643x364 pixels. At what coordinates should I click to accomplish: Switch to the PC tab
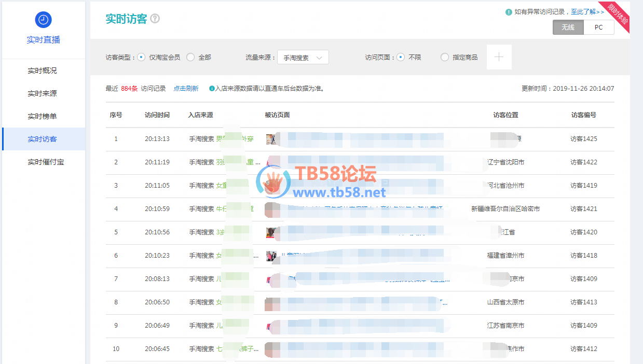598,27
